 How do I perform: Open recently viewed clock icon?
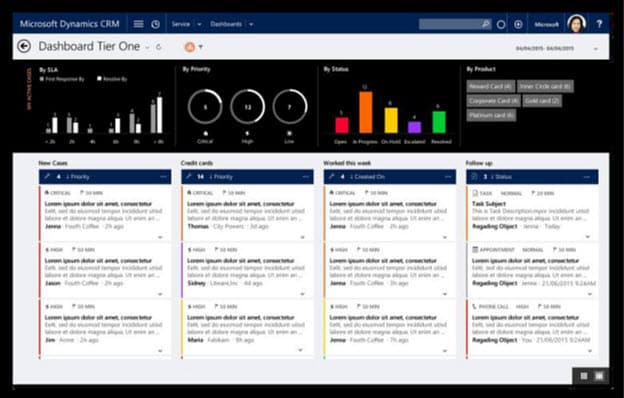point(156,24)
